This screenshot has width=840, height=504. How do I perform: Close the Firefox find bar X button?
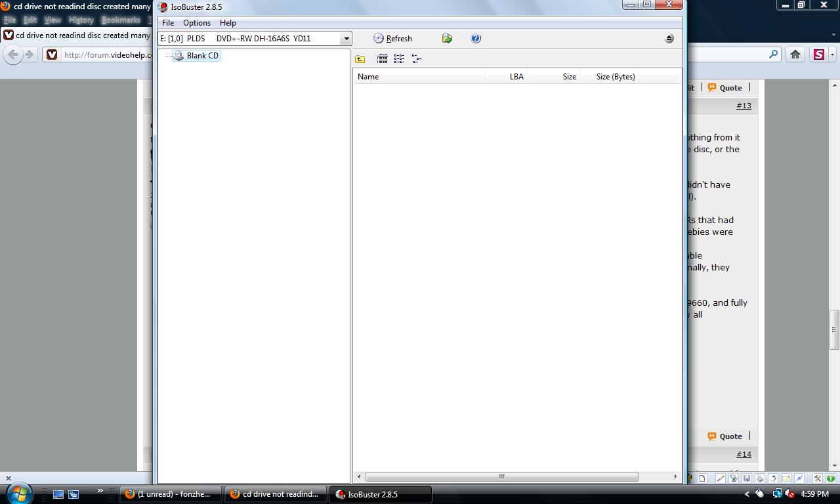[x=8, y=478]
